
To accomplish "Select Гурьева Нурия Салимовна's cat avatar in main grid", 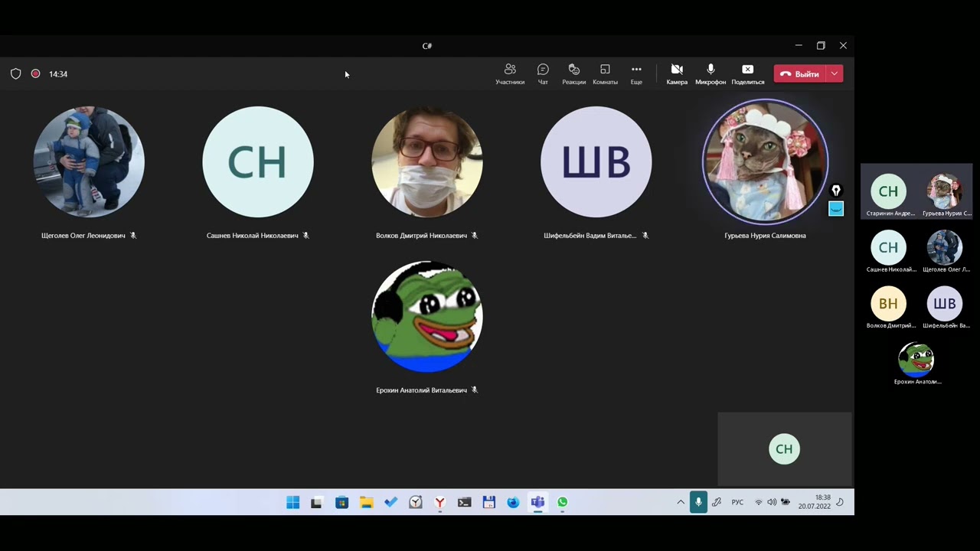I will (766, 162).
